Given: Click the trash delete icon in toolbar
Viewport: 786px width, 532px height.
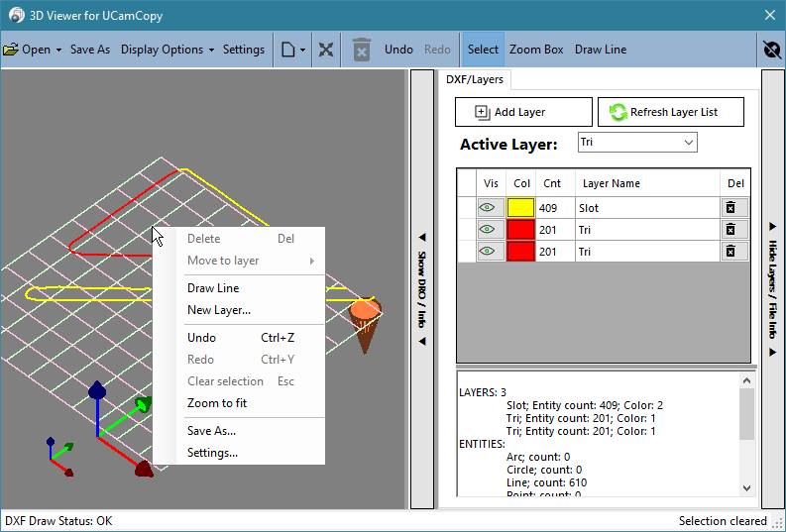Looking at the screenshot, I should pos(362,50).
